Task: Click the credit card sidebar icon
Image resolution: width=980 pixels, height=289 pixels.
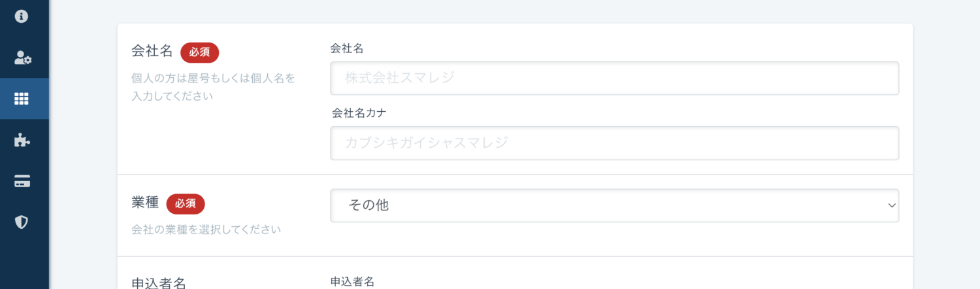Action: pos(22,182)
